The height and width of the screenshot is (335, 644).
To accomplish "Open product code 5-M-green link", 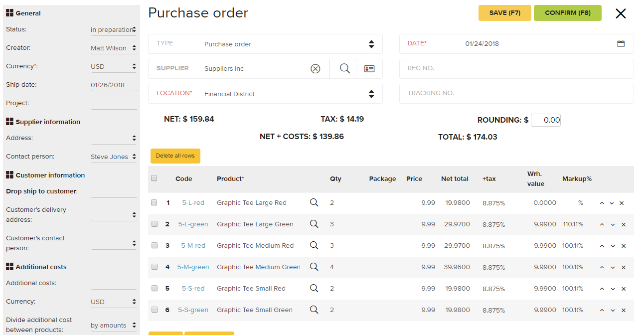I will click(193, 267).
